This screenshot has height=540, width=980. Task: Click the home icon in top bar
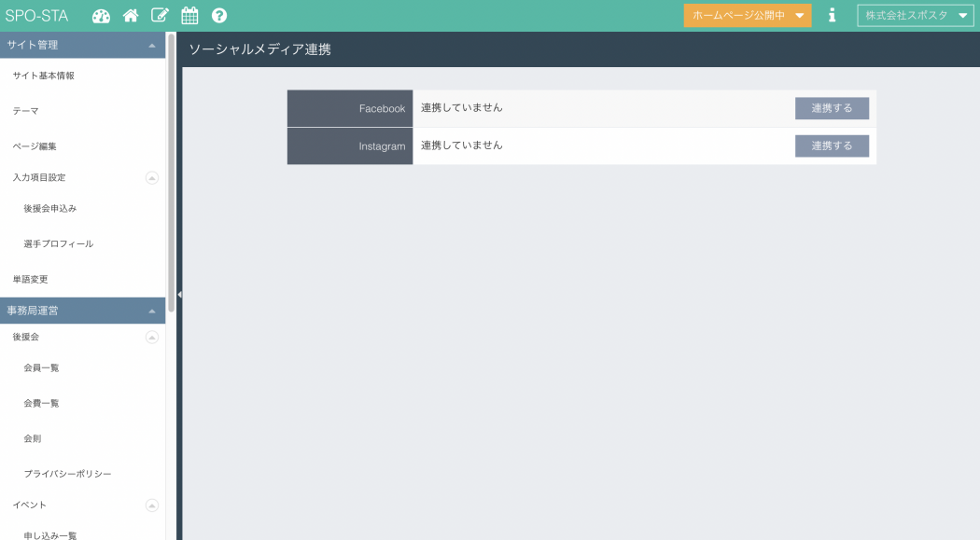click(x=131, y=16)
